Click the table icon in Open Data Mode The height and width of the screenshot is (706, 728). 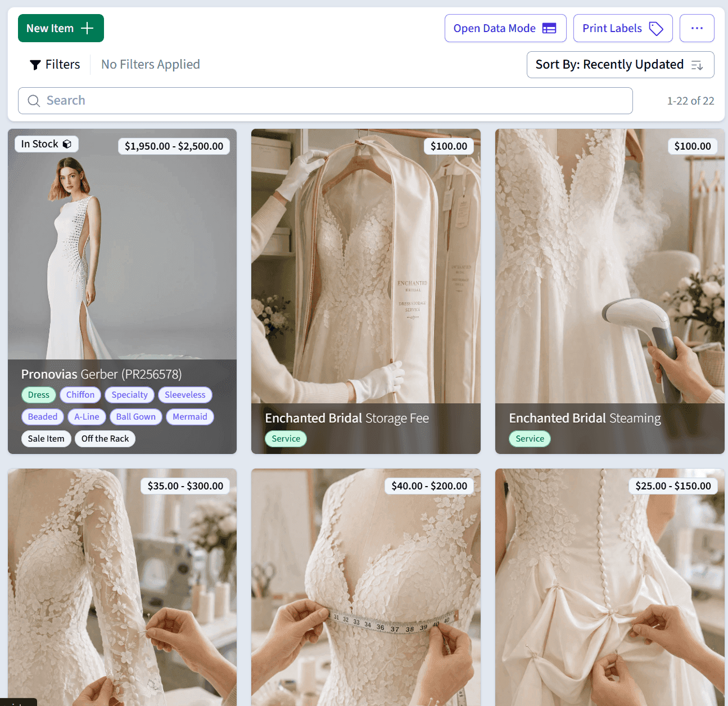click(x=549, y=28)
